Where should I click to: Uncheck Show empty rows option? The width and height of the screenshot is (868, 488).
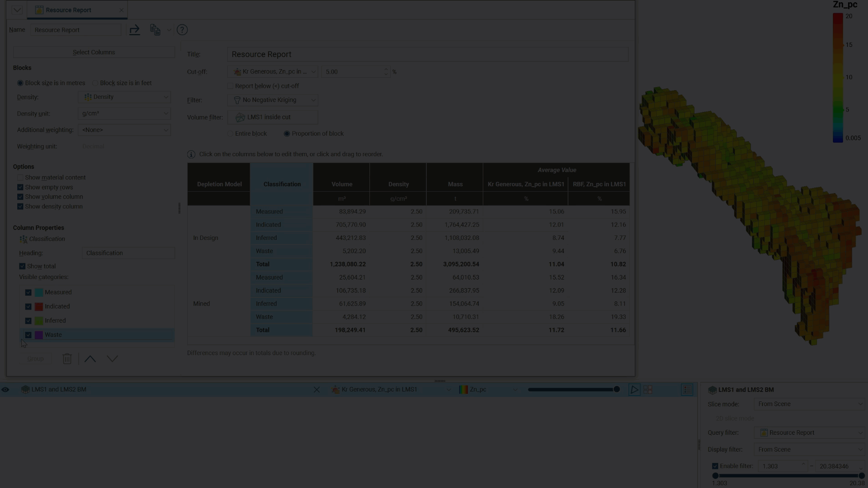[20, 187]
